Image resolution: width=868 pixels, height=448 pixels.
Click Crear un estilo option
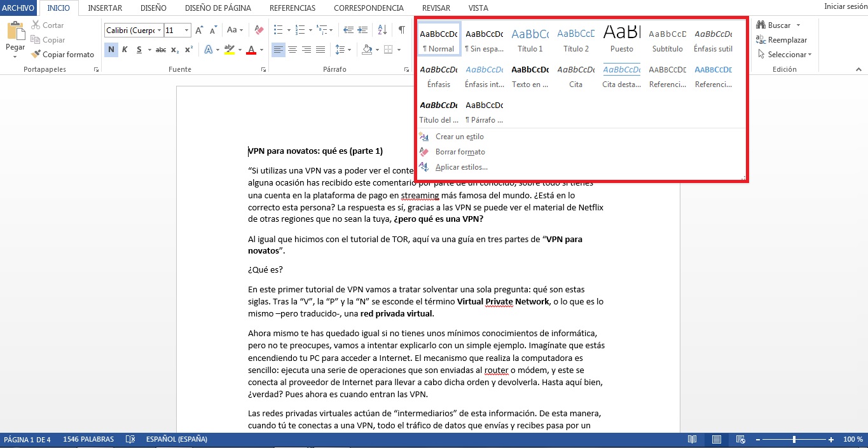click(x=459, y=137)
